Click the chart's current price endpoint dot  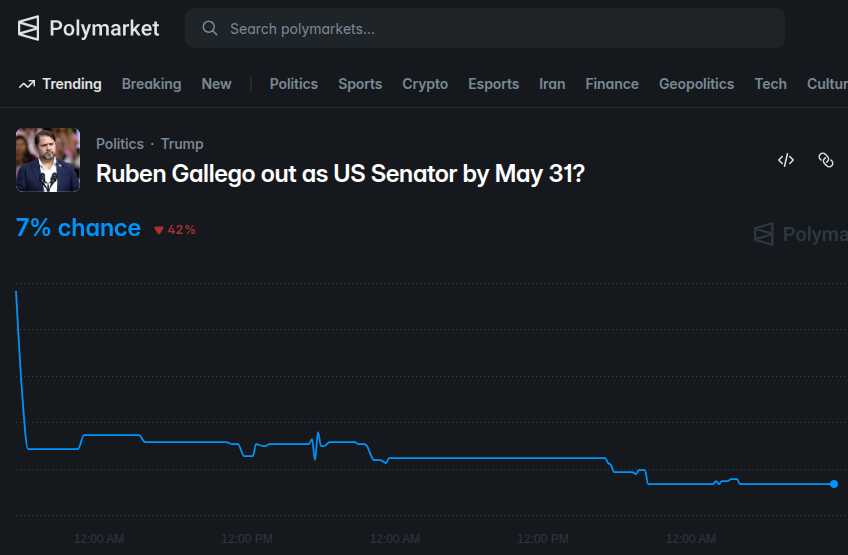tap(834, 484)
